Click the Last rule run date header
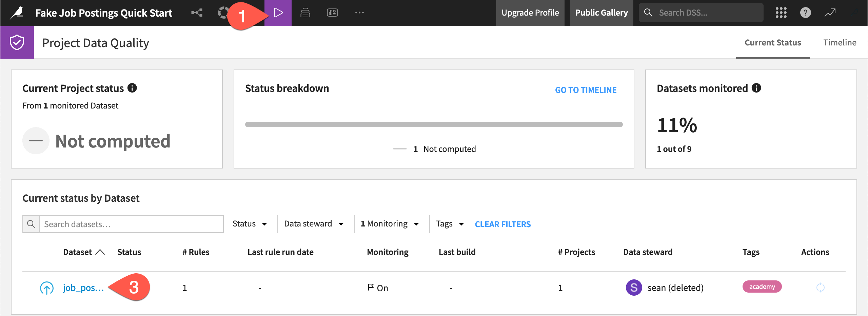This screenshot has width=868, height=316. [x=280, y=252]
